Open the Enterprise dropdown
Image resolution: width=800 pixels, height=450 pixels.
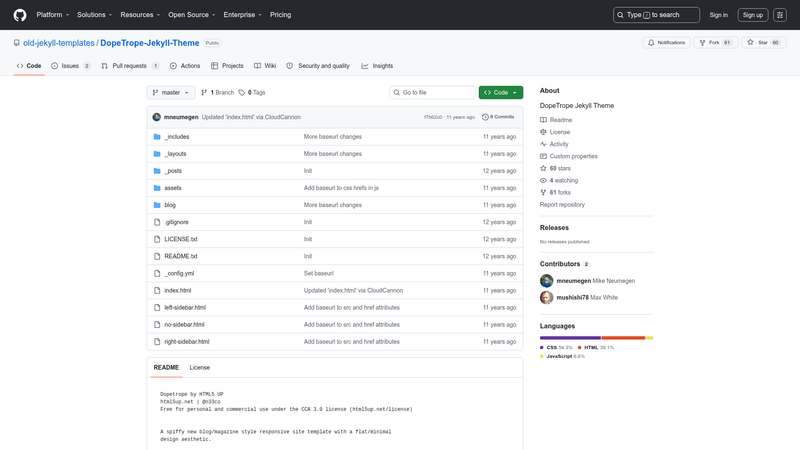pyautogui.click(x=242, y=15)
